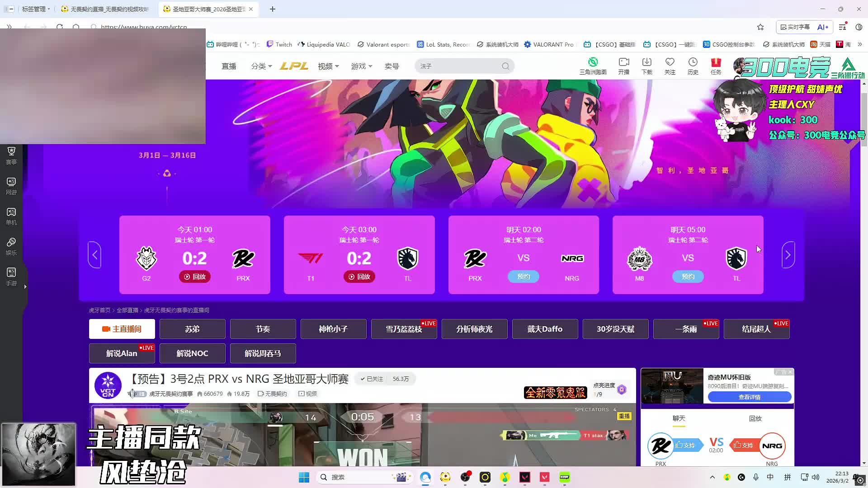Show next matches with right arrow
The image size is (868, 488).
tap(788, 255)
